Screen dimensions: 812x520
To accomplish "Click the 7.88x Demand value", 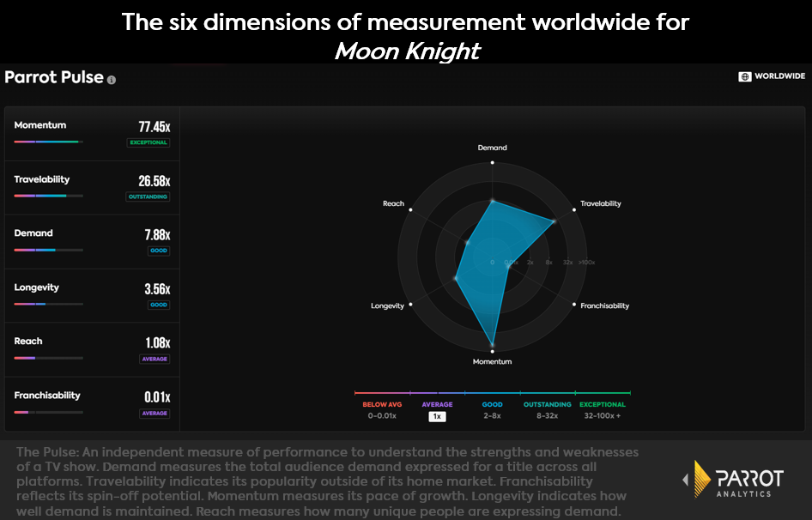I will point(157,234).
